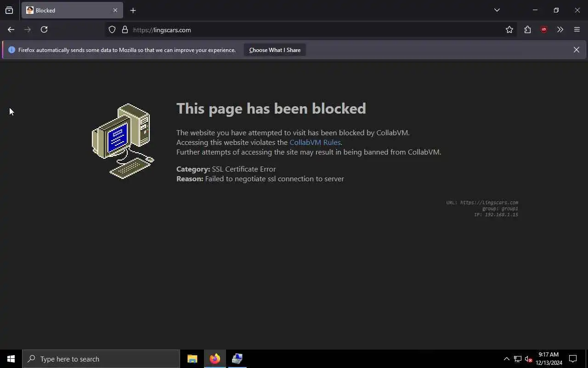Viewport: 588px width, 368px height.
Task: Click the info icon in notification bar
Action: (11, 50)
